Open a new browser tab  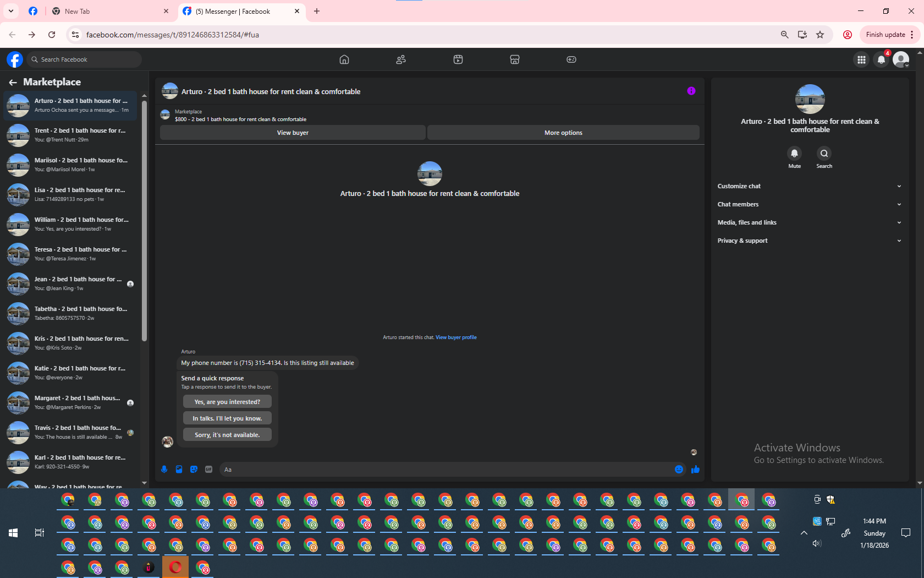tap(317, 11)
